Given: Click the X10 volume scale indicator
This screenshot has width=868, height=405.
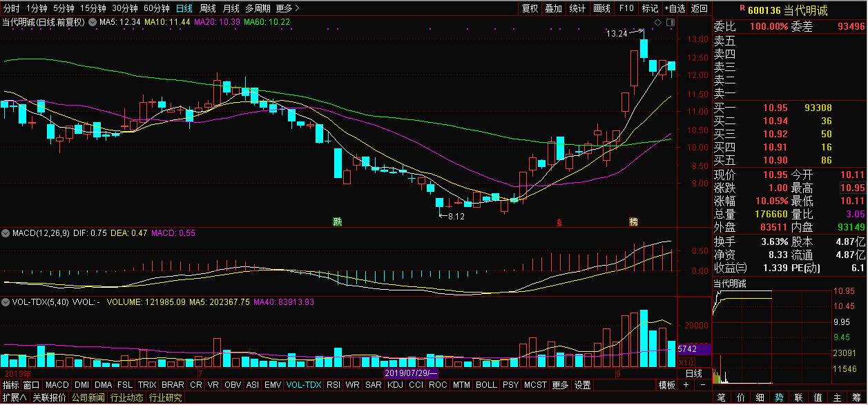Looking at the screenshot, I should point(686,362).
